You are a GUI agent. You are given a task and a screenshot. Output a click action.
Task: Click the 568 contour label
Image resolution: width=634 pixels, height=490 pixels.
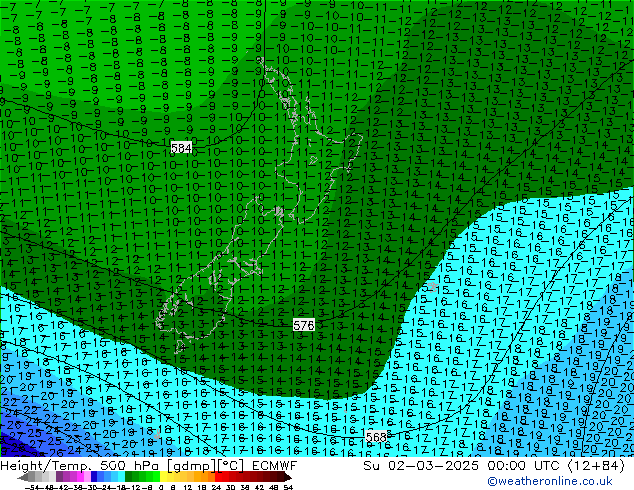click(x=376, y=437)
